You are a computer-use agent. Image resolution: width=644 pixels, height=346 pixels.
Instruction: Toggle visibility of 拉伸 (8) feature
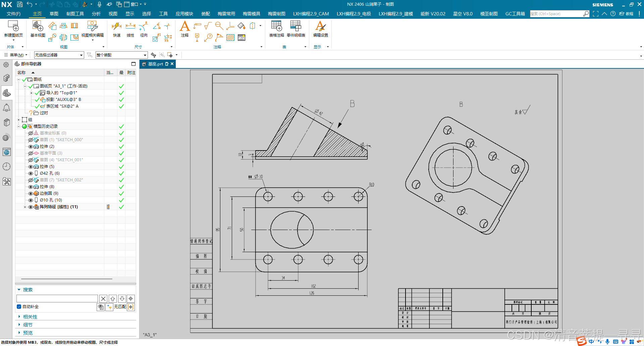point(31,187)
